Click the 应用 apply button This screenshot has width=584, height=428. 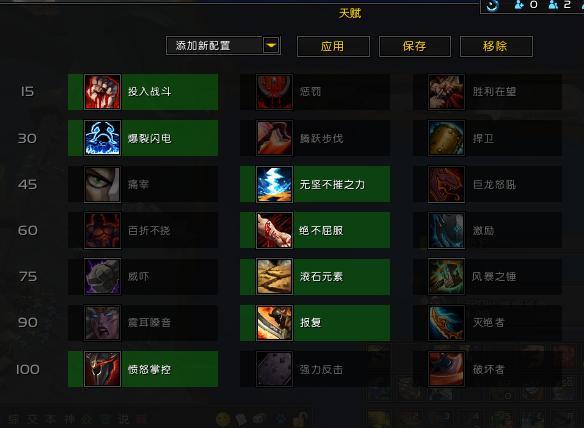[333, 46]
